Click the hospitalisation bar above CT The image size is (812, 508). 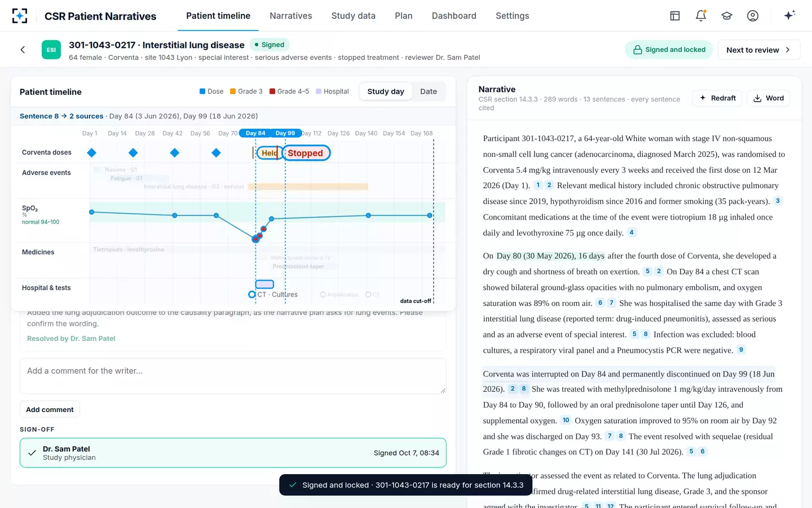pos(264,284)
